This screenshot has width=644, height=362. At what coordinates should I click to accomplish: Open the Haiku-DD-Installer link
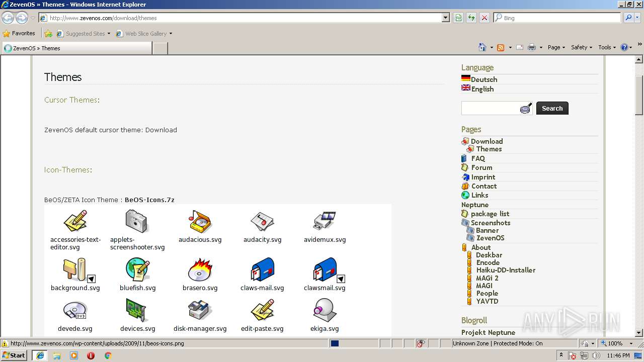(506, 270)
